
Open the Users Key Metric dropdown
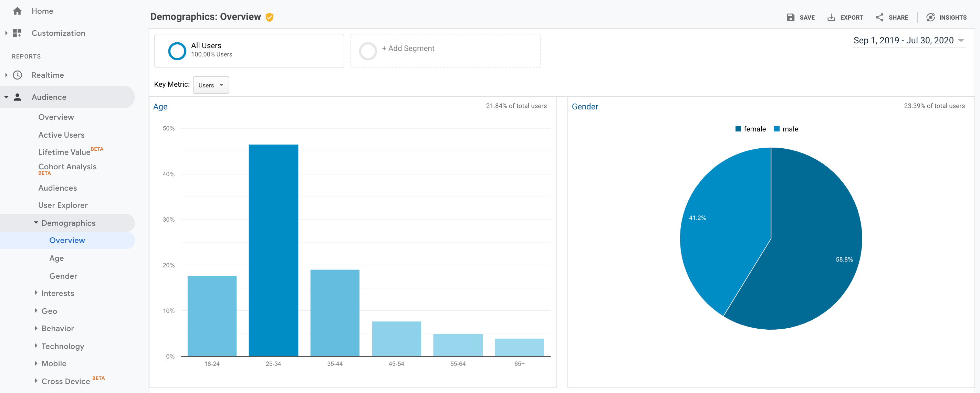pos(211,85)
